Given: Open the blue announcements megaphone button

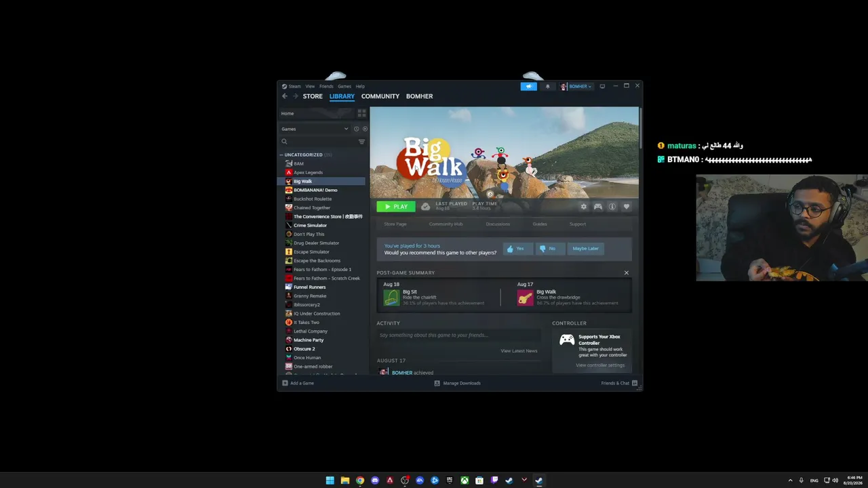Looking at the screenshot, I should click(528, 87).
